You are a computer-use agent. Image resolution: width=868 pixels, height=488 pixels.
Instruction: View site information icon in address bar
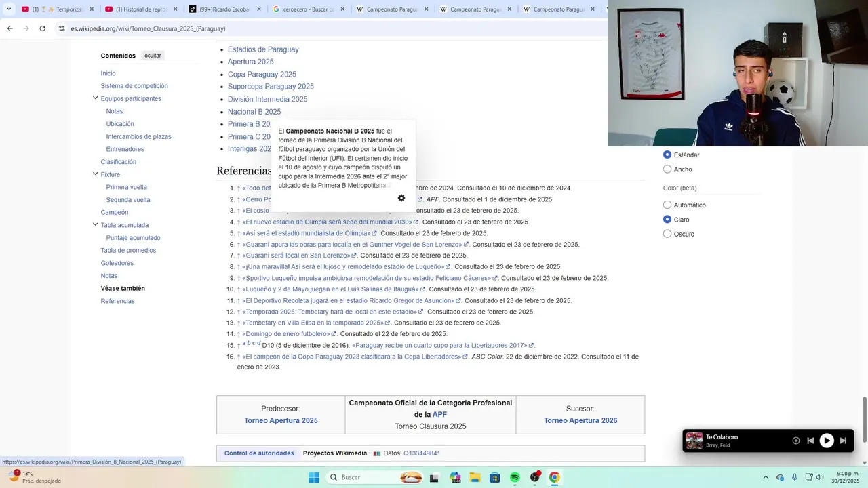(62, 28)
